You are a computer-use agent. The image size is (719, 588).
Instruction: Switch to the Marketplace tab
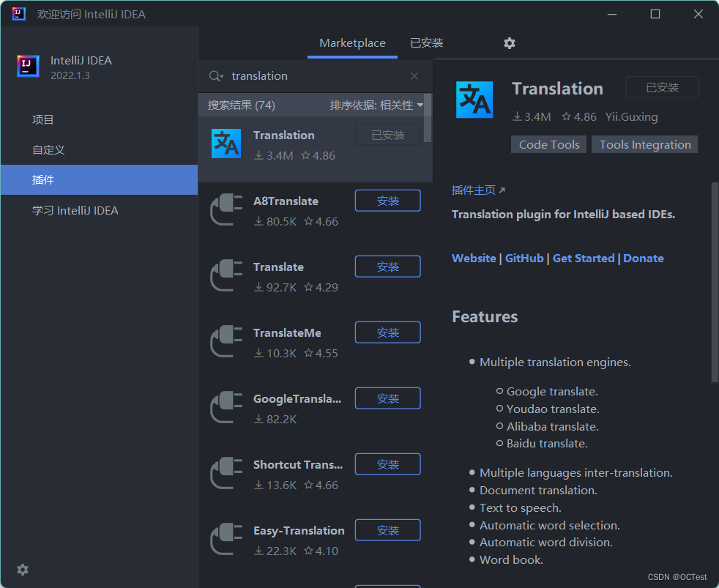[352, 43]
